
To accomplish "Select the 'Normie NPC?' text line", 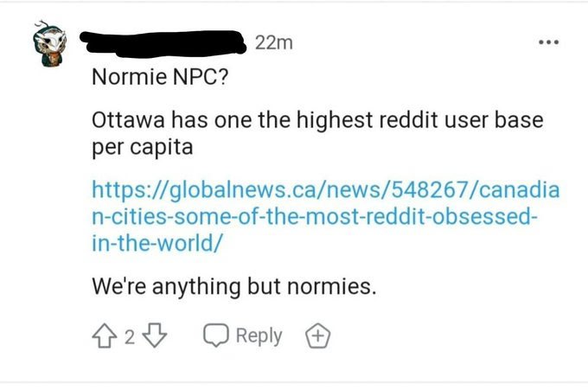I will click(x=160, y=77).
